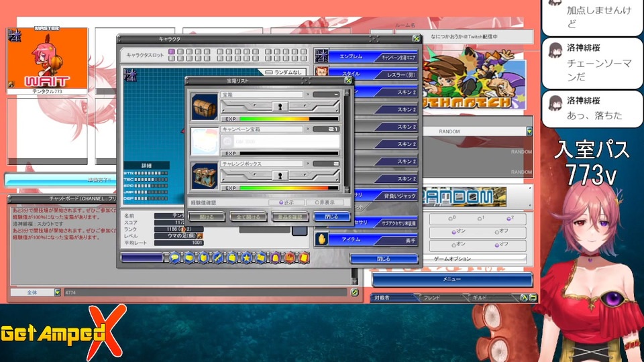Select the チャレンジボックス chest icon

click(x=204, y=176)
